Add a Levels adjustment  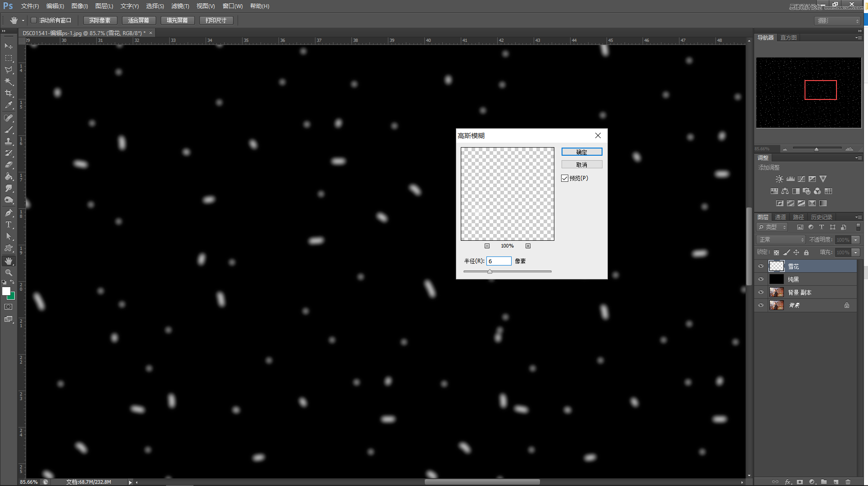tap(791, 179)
